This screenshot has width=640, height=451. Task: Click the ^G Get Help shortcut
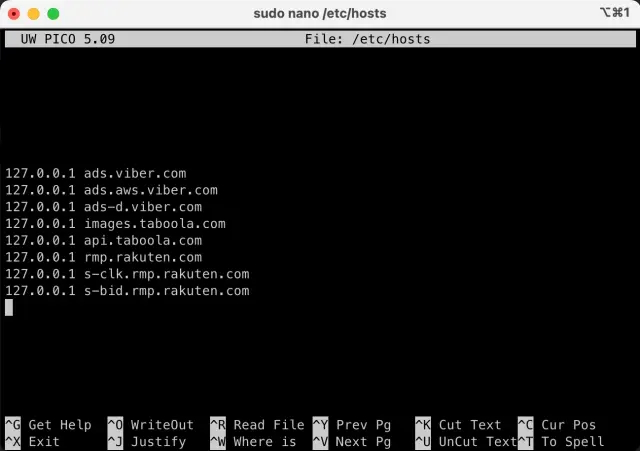[48, 425]
